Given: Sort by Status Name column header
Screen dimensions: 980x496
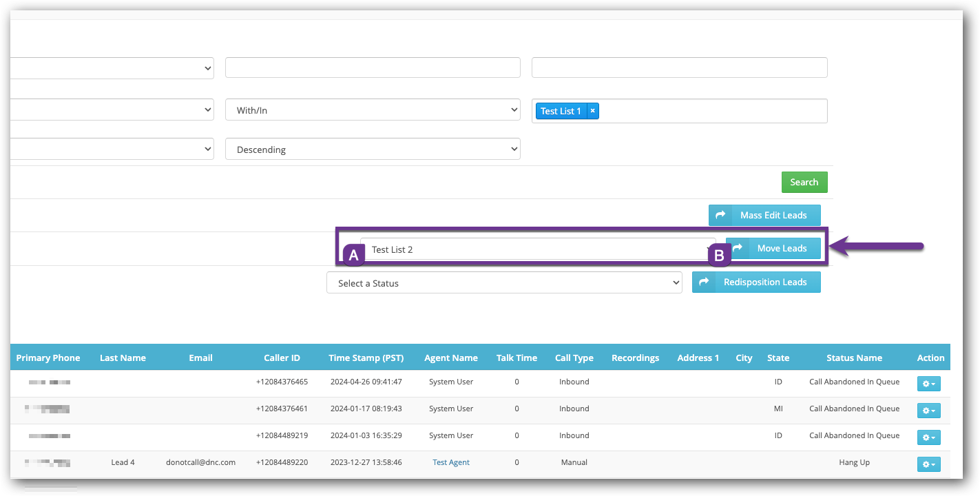Looking at the screenshot, I should (854, 358).
